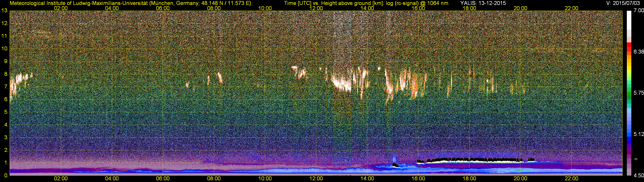This screenshot has width=644, height=182.
Task: Click the 4. km height axis label
Action: point(6,125)
